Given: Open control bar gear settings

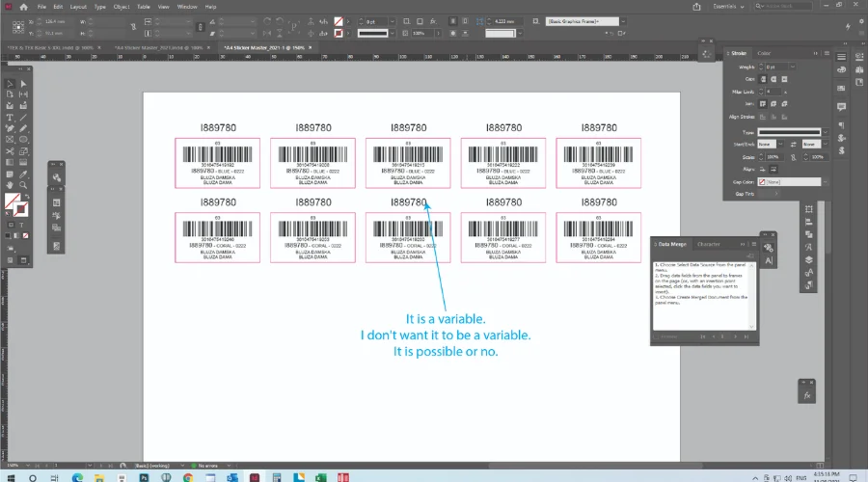Looking at the screenshot, I should (861, 21).
